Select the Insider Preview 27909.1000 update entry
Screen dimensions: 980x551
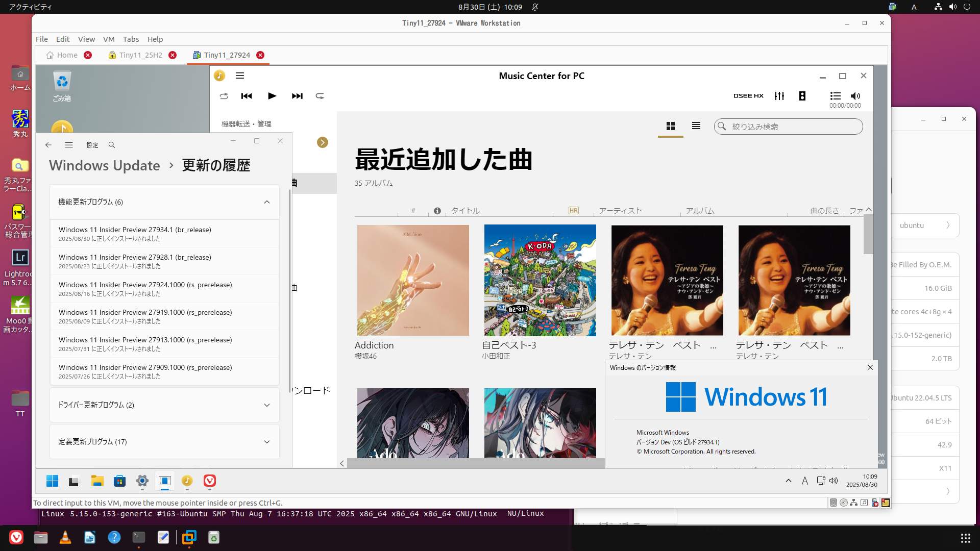tap(164, 371)
